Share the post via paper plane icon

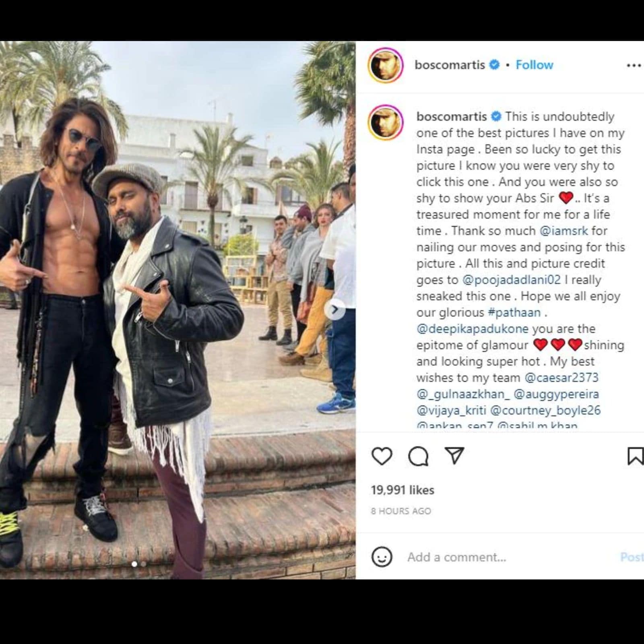click(454, 456)
